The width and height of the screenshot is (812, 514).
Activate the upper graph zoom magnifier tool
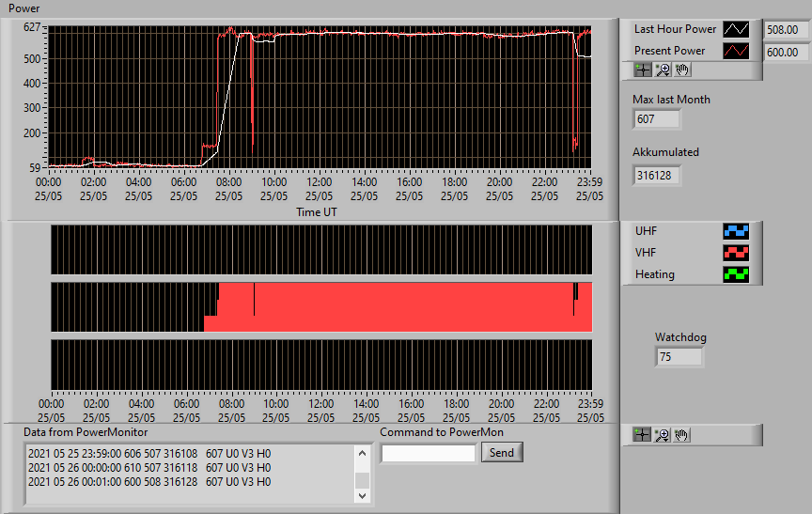point(663,70)
